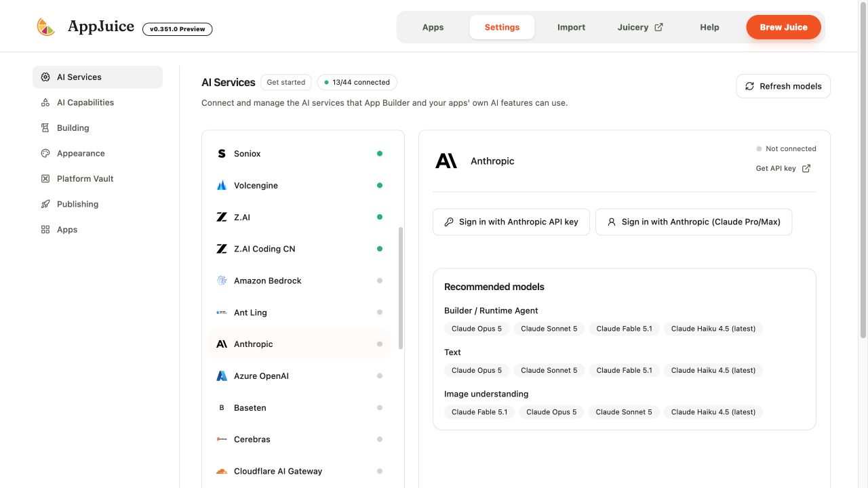Click the Platform Vault icon

pyautogui.click(x=45, y=179)
